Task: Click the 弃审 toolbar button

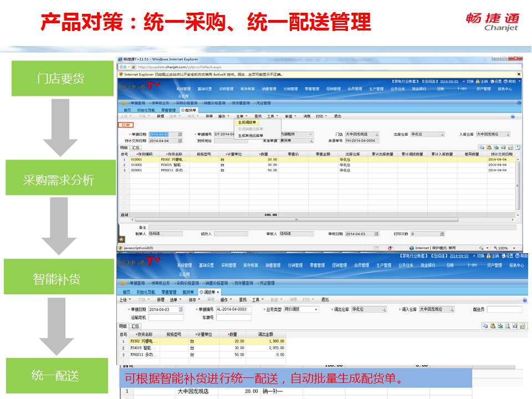Action: pos(209,116)
